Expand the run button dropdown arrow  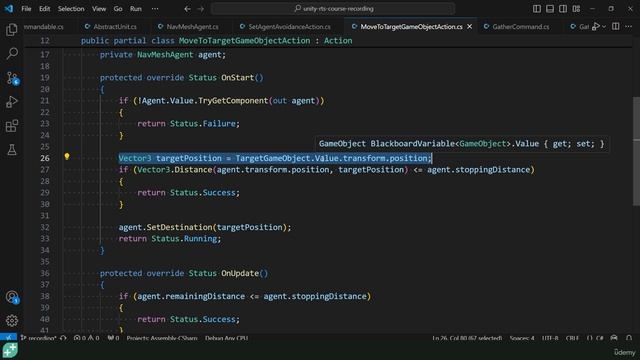(604, 27)
